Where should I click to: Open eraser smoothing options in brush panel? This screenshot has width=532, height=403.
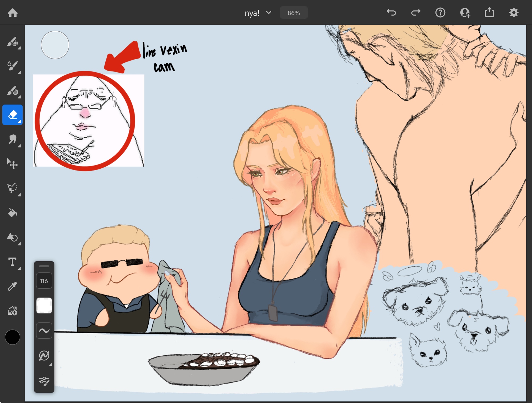(44, 331)
